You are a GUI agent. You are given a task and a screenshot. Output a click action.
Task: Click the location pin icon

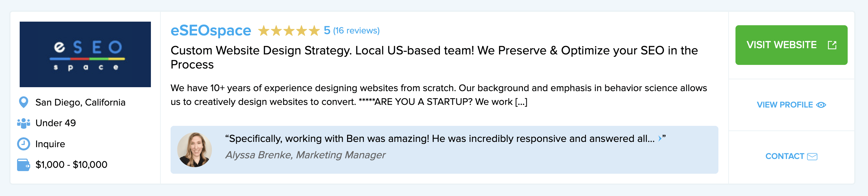point(24,102)
